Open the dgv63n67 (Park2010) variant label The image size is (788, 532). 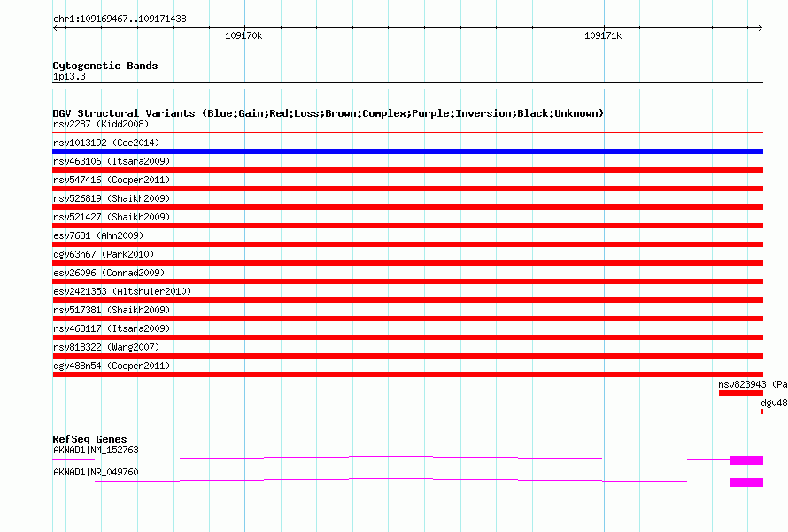point(104,254)
